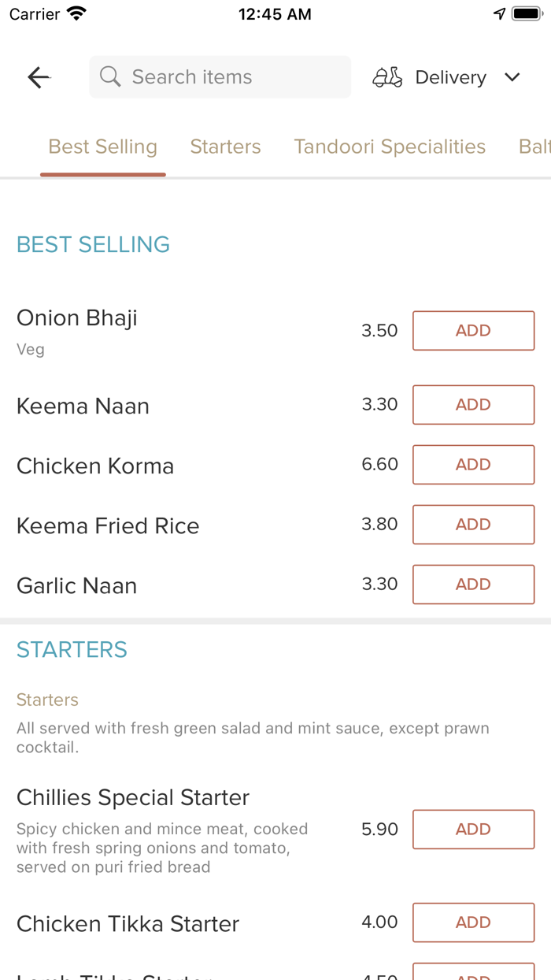The height and width of the screenshot is (980, 551).
Task: Tap the location arrow in status bar
Action: [x=499, y=13]
